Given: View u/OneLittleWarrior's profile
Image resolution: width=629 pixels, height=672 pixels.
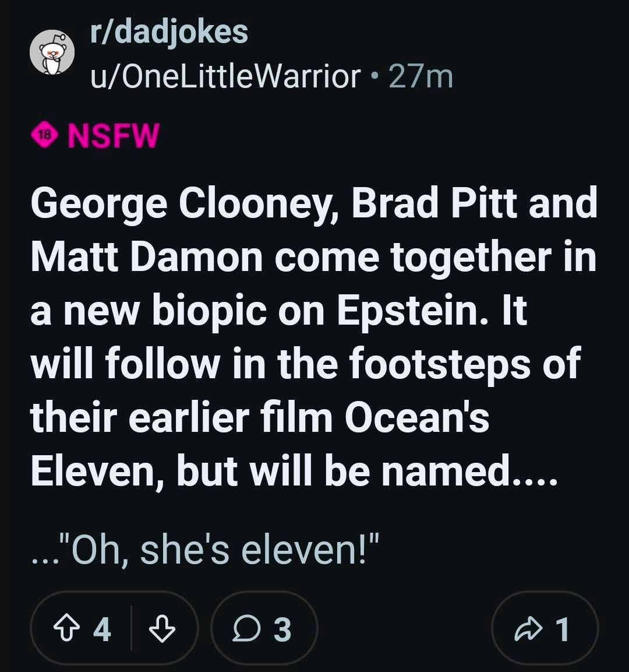Looking at the screenshot, I should coord(225,77).
